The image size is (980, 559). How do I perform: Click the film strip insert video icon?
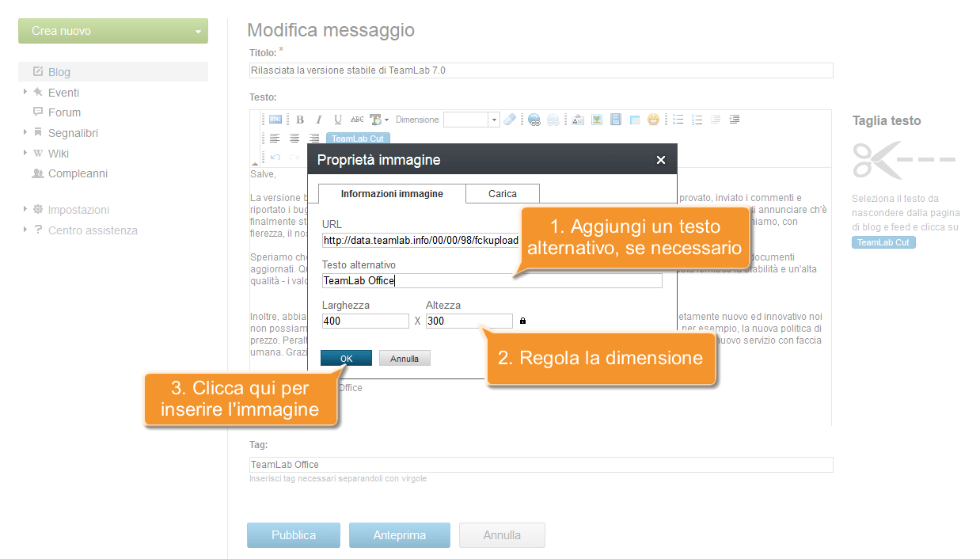pyautogui.click(x=615, y=120)
